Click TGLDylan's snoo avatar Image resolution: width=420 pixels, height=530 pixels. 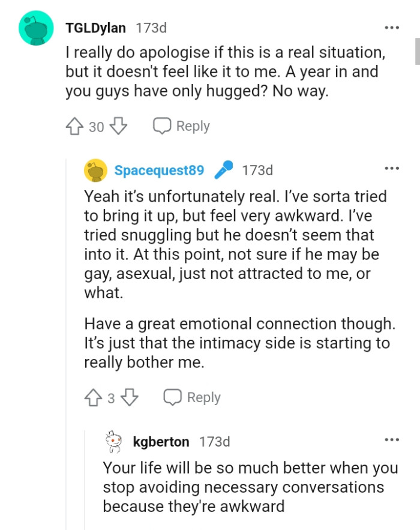coord(36,27)
